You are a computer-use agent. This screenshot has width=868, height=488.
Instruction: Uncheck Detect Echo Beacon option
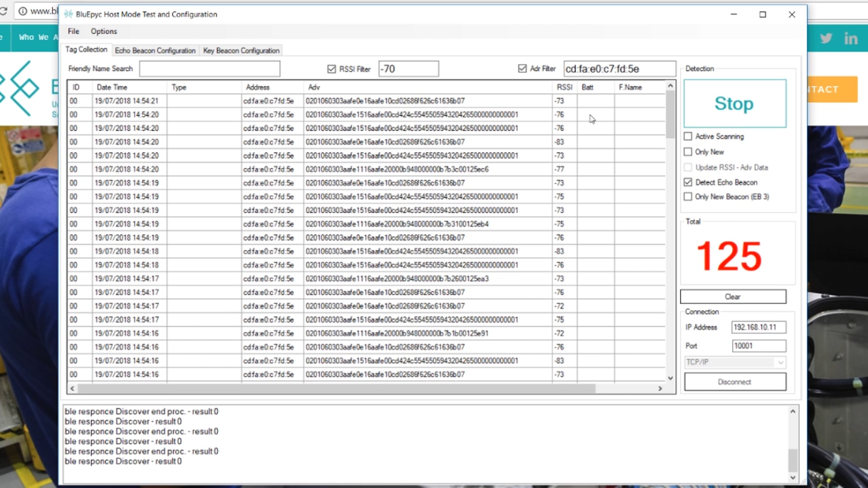[688, 182]
